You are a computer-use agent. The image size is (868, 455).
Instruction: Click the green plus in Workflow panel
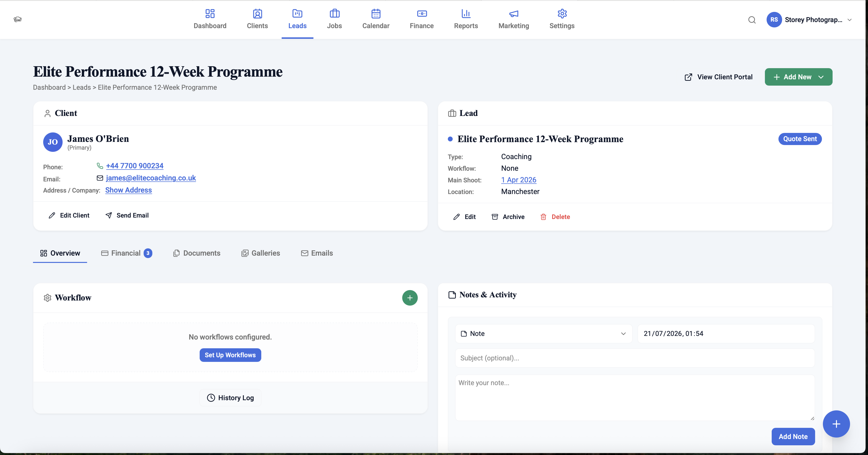tap(410, 298)
